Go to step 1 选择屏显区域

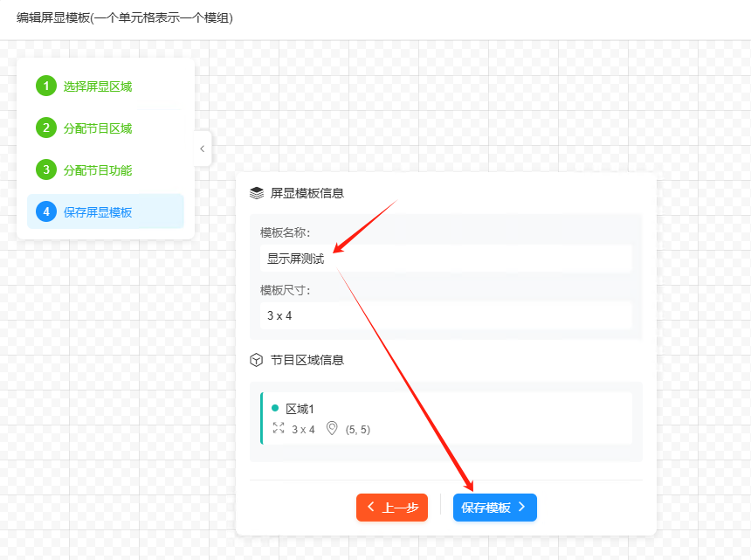[106, 86]
